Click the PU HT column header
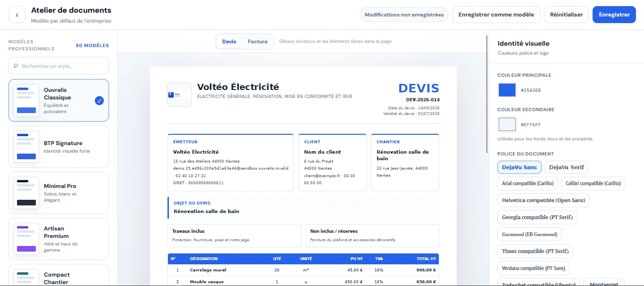Screen dimensions: 644x286 point(357,259)
